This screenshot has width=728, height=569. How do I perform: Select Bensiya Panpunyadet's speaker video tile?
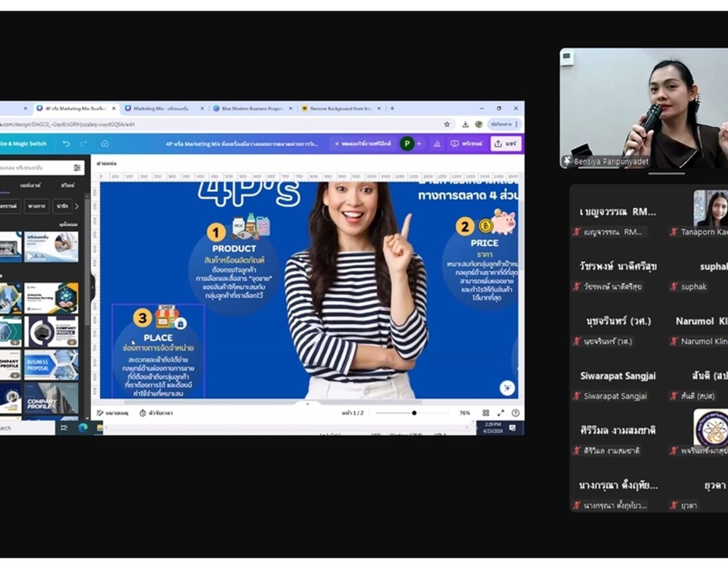coord(644,108)
